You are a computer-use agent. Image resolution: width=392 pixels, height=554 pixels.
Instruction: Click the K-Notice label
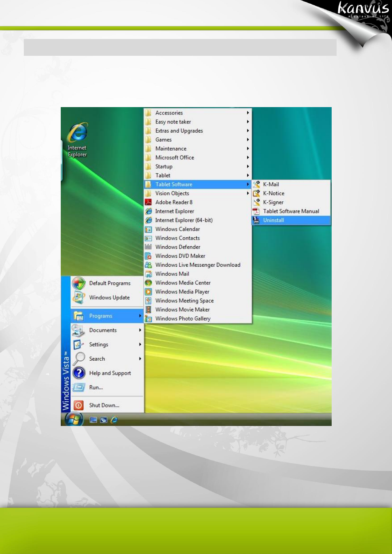(274, 193)
